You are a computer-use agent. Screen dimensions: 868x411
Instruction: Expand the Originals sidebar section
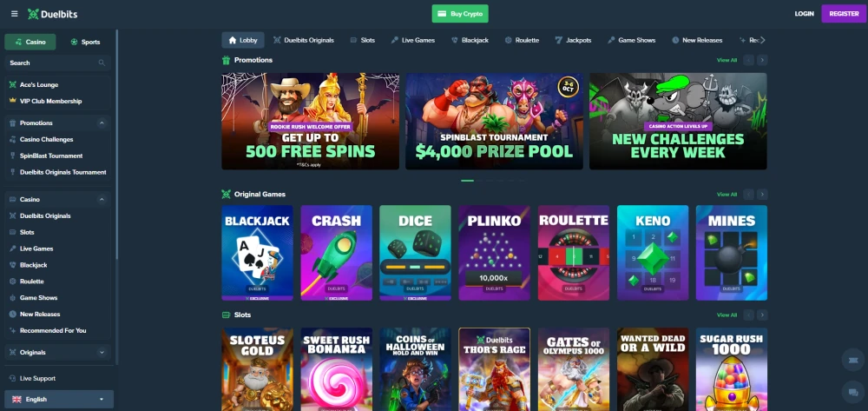[102, 352]
